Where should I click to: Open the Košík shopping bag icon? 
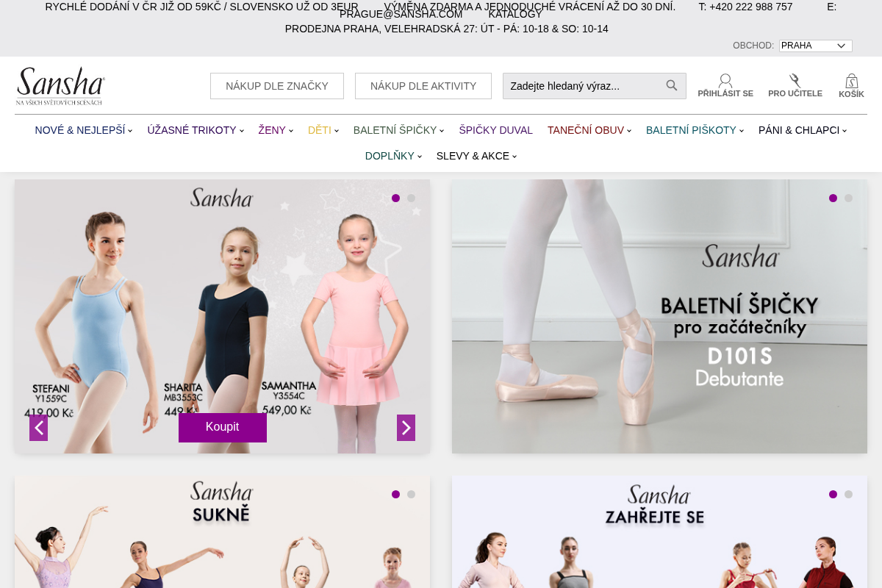tap(851, 80)
